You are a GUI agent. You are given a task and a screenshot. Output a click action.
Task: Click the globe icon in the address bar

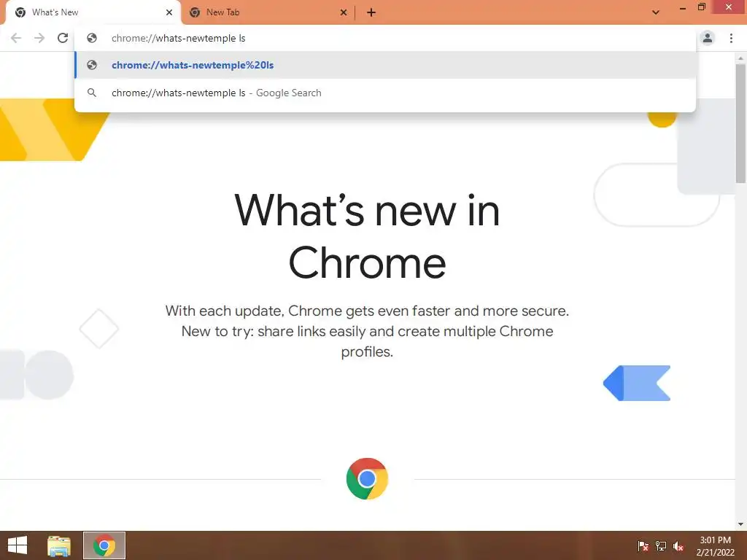[x=92, y=38]
